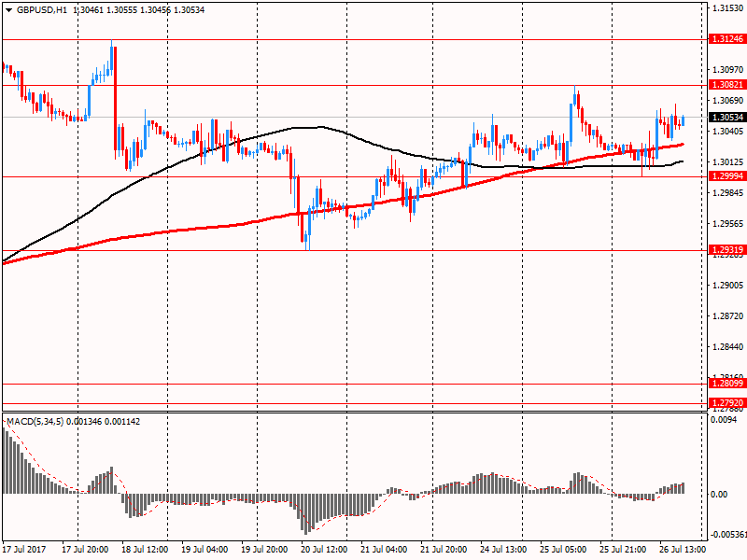Click the 20 Jul 12:00 time label
Screen dimensions: 747x560
[x=324, y=550]
